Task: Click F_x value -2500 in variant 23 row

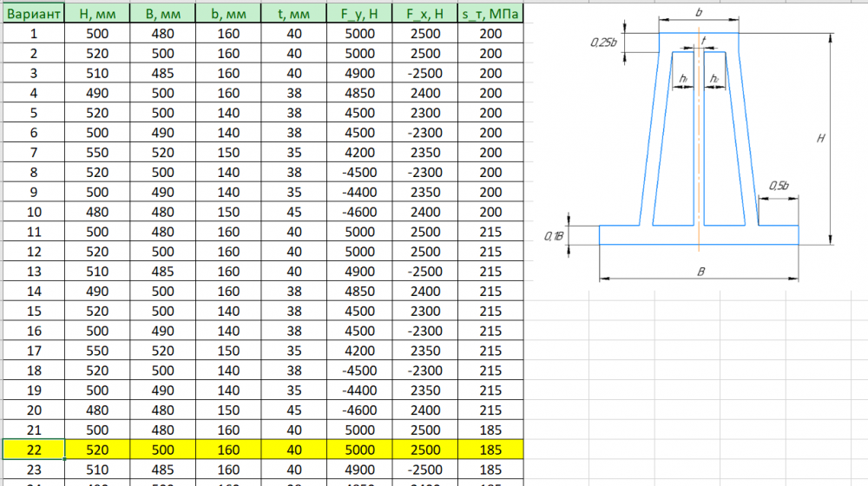Action: click(x=425, y=470)
